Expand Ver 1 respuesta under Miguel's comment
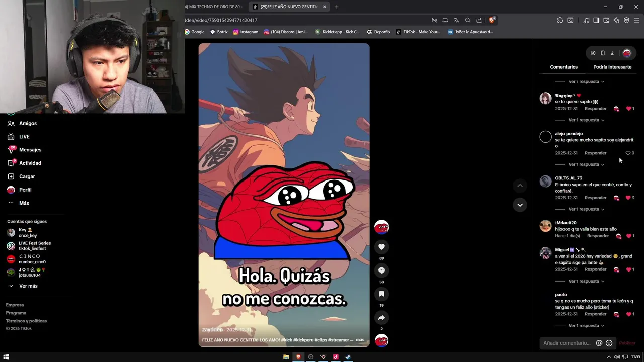644x362 pixels. 586,281
